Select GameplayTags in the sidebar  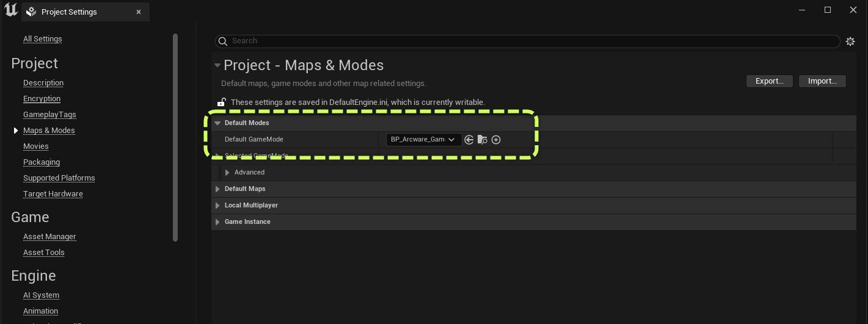point(49,115)
